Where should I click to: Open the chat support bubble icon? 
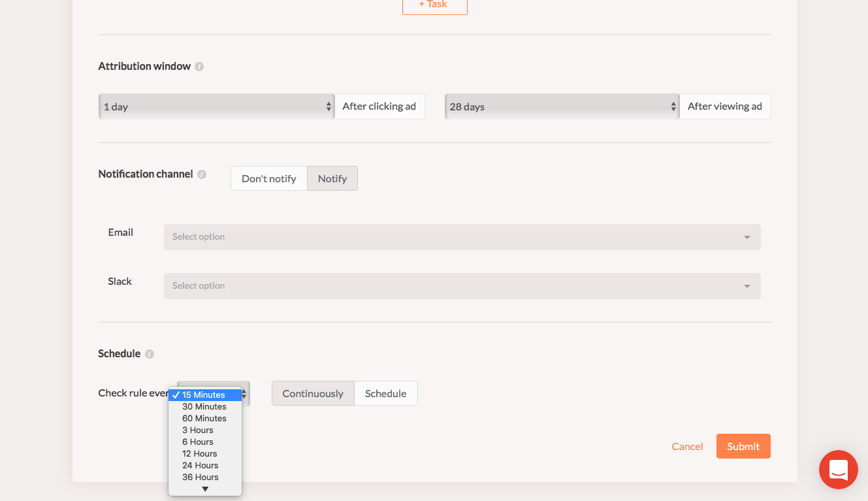click(838, 470)
